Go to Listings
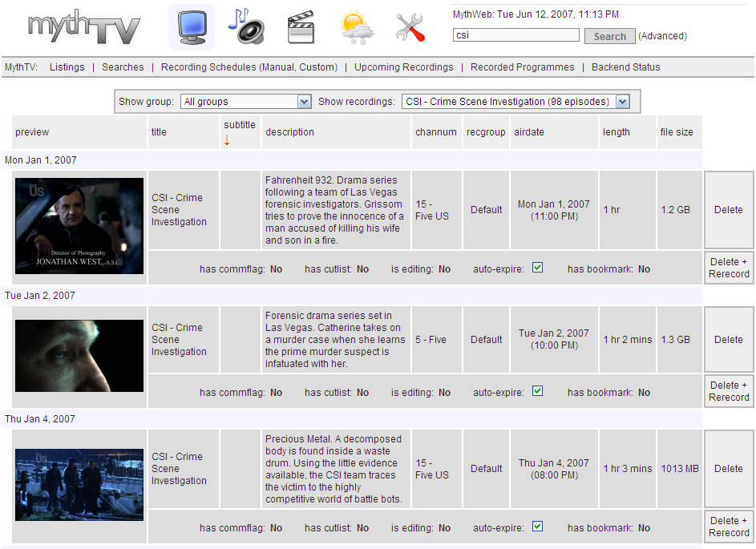The height and width of the screenshot is (549, 756). [67, 67]
